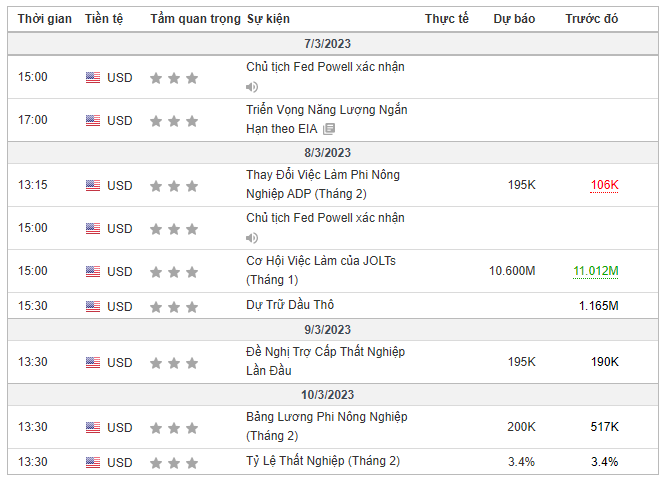
Task: Click the green 11.012M previous value
Action: pos(596,271)
